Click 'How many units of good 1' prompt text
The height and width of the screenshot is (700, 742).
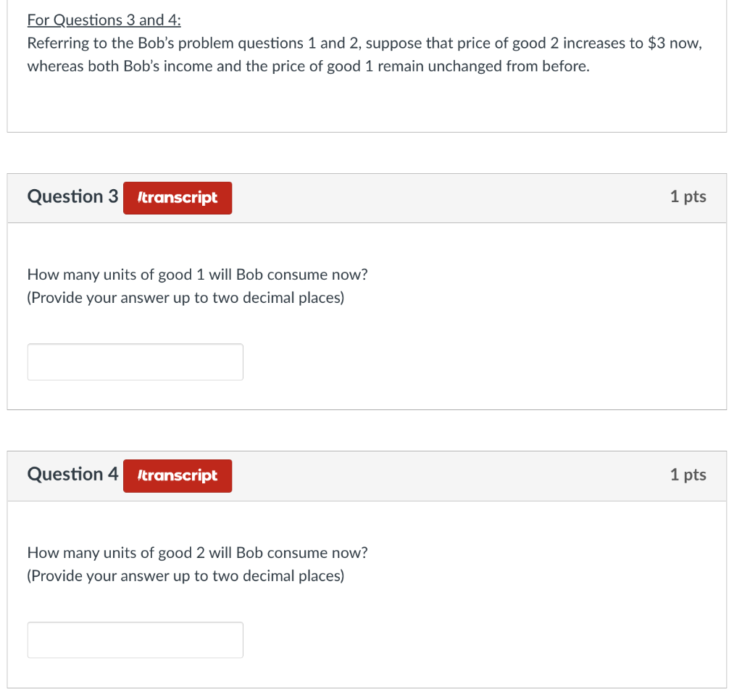click(197, 275)
